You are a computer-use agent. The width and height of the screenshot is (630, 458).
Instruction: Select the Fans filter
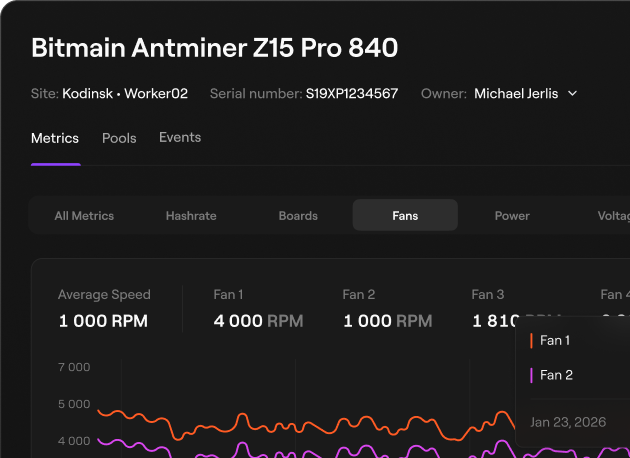pyautogui.click(x=405, y=215)
